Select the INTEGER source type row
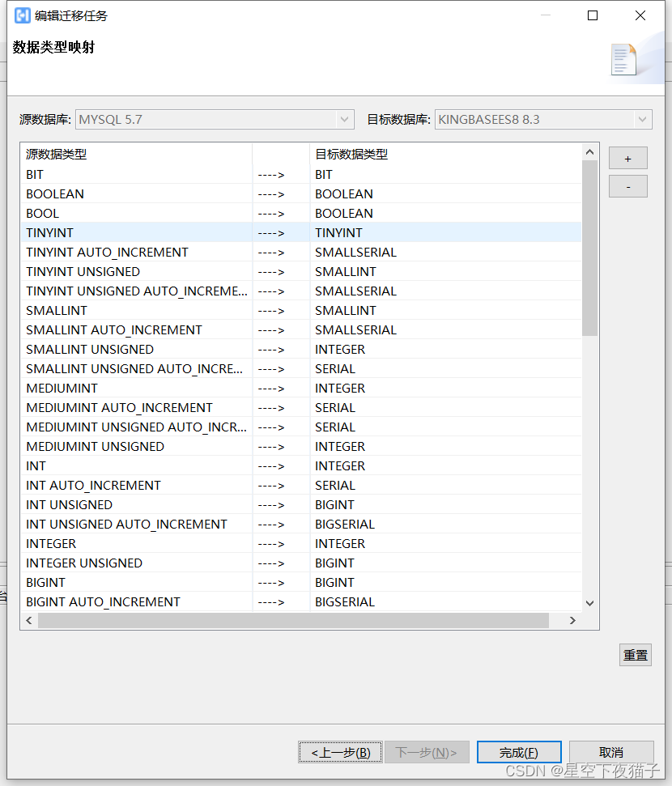This screenshot has width=672, height=786. click(136, 544)
